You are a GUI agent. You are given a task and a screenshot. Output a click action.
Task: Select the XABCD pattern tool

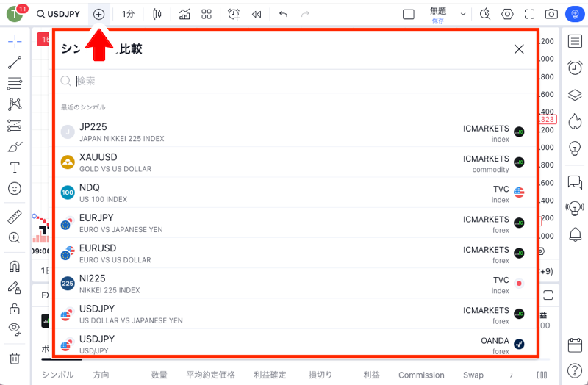15,104
